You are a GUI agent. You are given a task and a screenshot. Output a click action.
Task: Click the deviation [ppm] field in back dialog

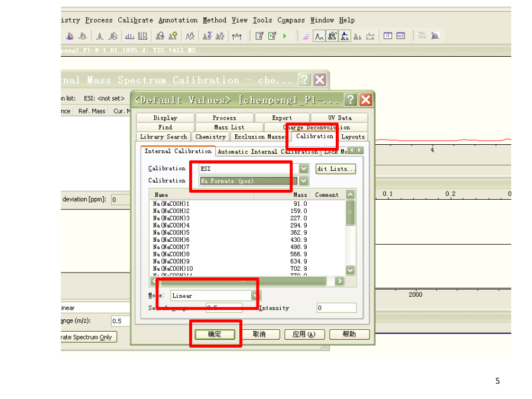pos(121,200)
